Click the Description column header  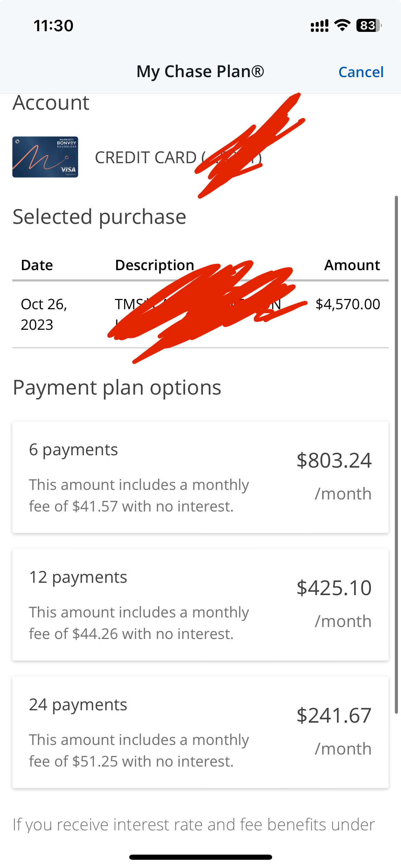click(x=155, y=265)
